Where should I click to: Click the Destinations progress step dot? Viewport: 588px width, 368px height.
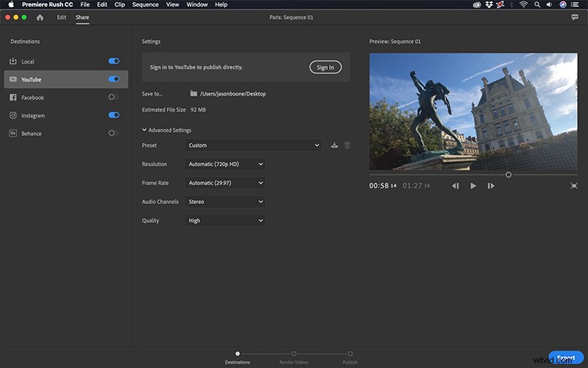pyautogui.click(x=238, y=353)
